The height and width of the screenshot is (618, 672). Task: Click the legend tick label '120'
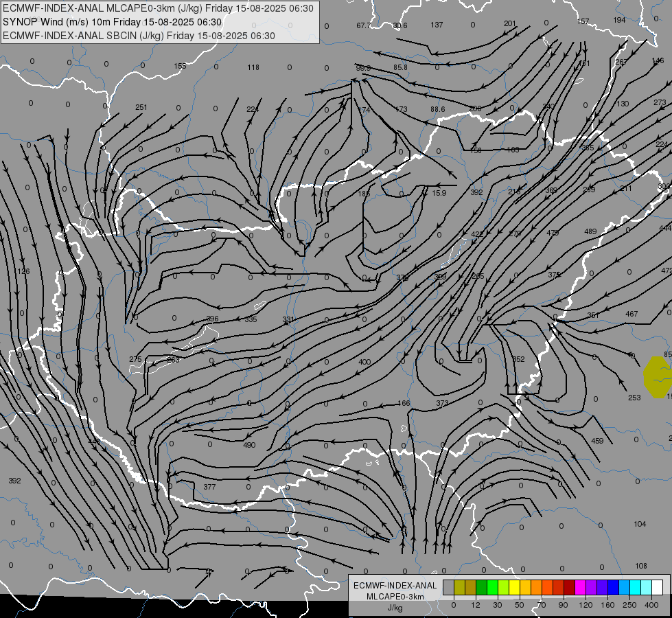click(x=586, y=605)
